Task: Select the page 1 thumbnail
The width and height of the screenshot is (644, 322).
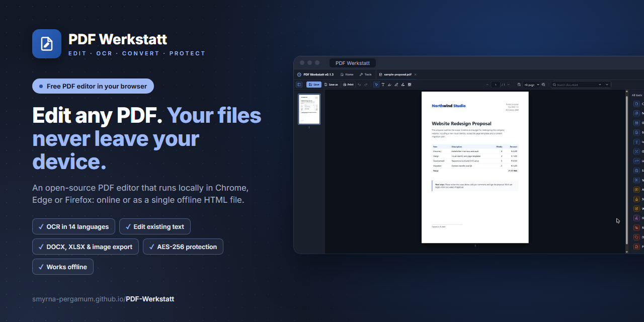Action: click(309, 109)
